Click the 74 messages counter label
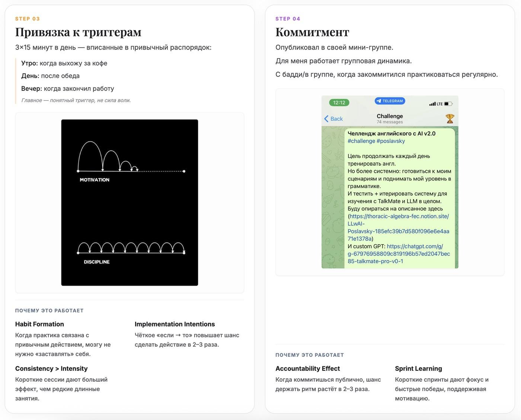Viewport: 521px width, 420px height. pos(389,122)
